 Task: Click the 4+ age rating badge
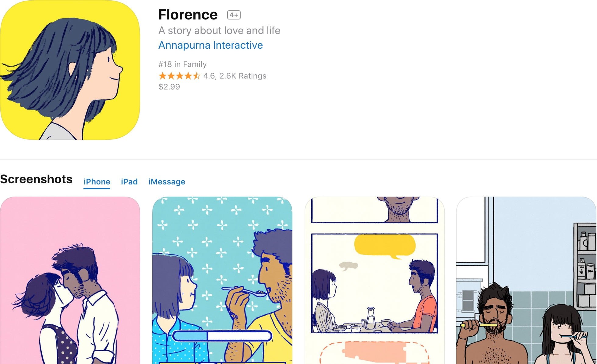coord(234,15)
